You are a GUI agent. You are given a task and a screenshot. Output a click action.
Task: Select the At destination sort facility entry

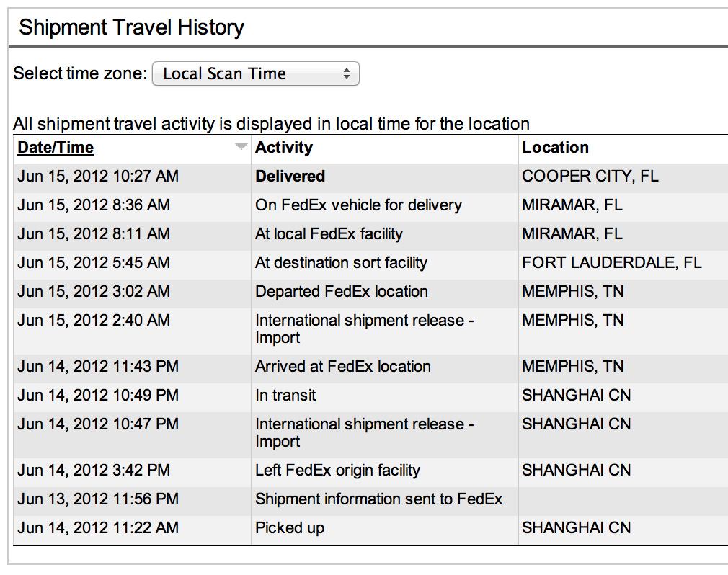(x=341, y=263)
